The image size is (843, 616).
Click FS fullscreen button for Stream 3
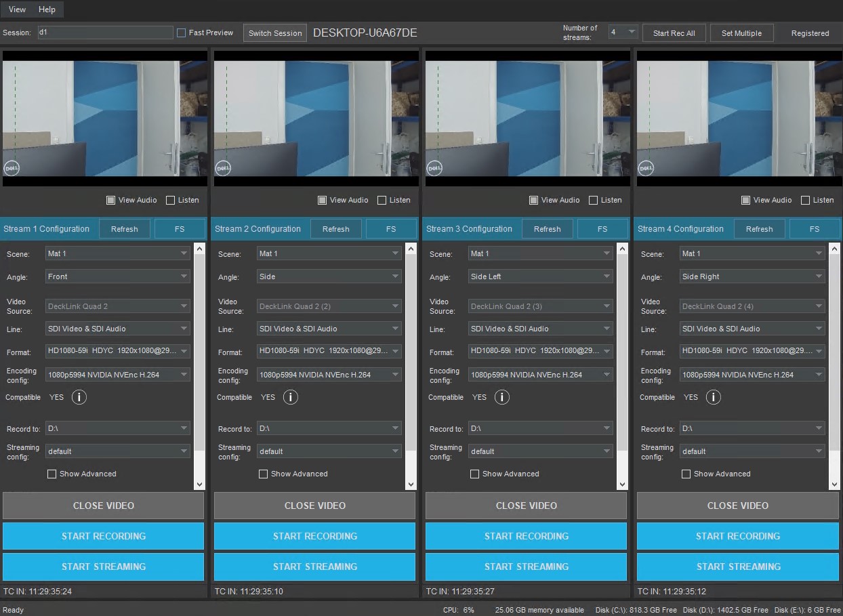[602, 229]
